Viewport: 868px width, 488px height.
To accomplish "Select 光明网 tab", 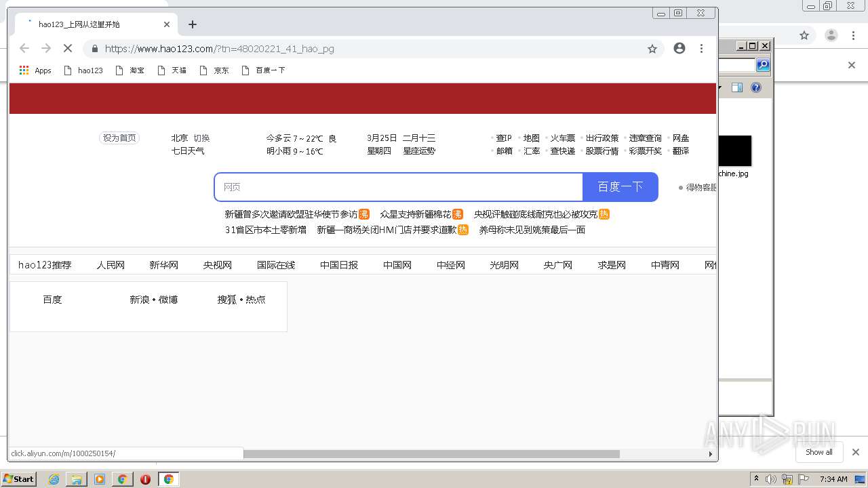I will click(x=505, y=265).
